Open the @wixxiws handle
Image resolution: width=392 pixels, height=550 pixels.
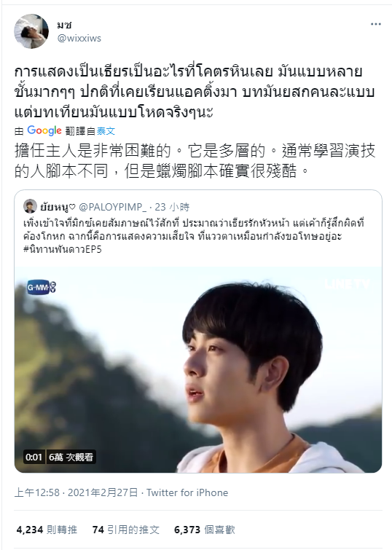[79, 38]
